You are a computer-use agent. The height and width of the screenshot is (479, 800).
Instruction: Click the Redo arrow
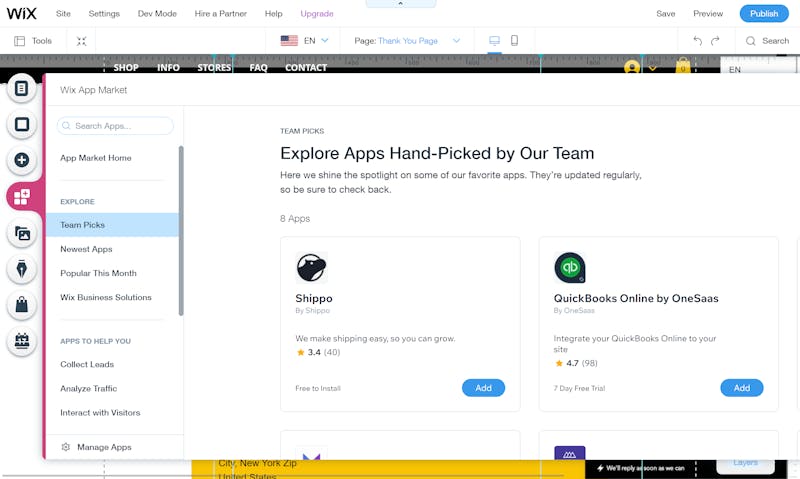click(x=715, y=41)
